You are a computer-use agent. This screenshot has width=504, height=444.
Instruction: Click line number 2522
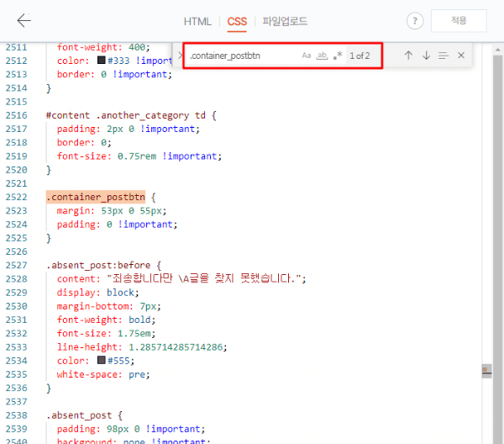pyautogui.click(x=17, y=197)
